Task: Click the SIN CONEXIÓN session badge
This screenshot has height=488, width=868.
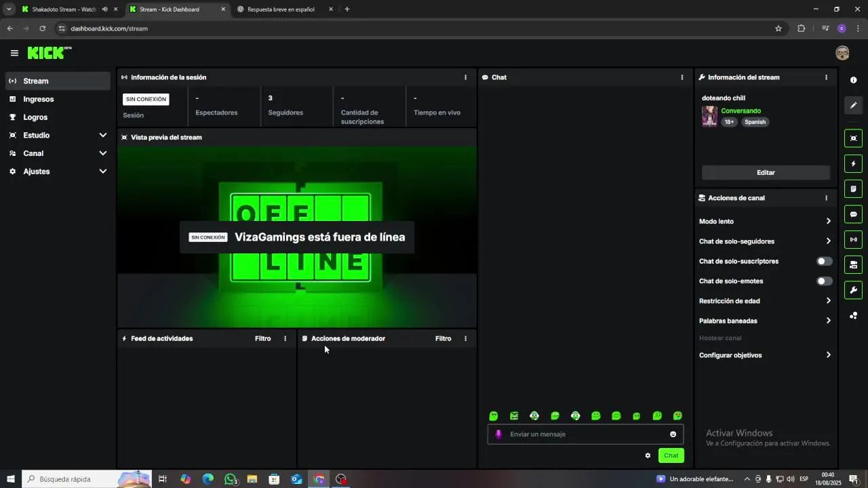Action: [x=146, y=99]
